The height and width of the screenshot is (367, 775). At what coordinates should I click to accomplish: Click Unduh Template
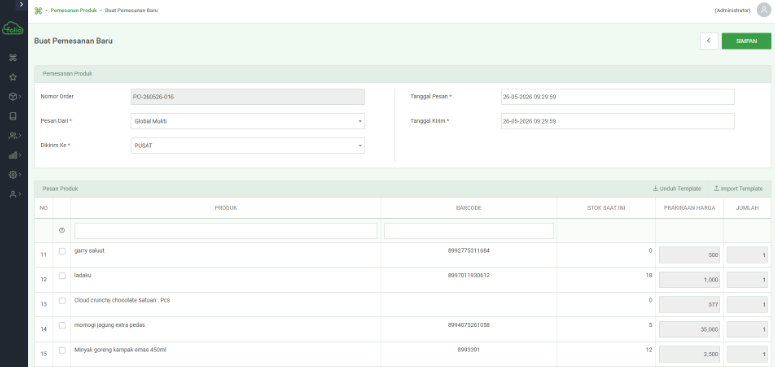pyautogui.click(x=677, y=189)
